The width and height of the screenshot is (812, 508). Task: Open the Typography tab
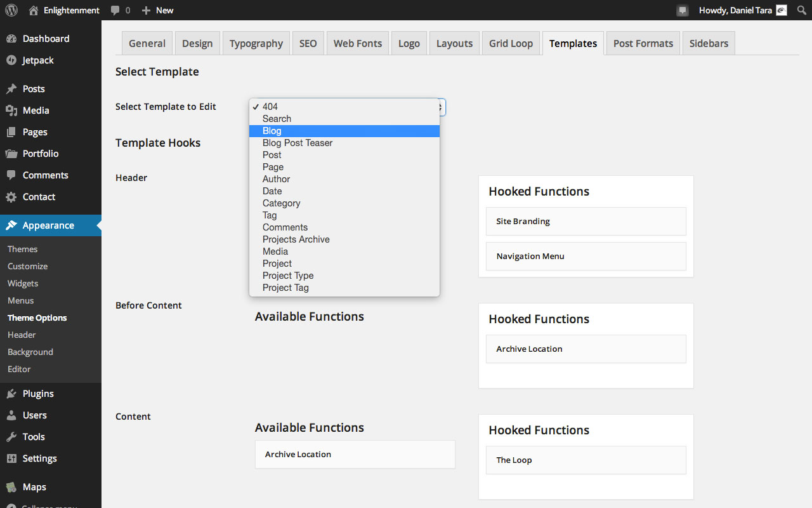pyautogui.click(x=256, y=43)
